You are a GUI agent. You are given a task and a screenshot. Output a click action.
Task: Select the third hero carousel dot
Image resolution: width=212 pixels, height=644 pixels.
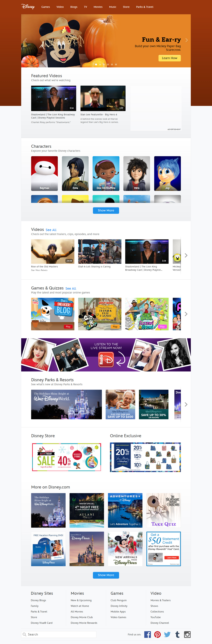104,65
